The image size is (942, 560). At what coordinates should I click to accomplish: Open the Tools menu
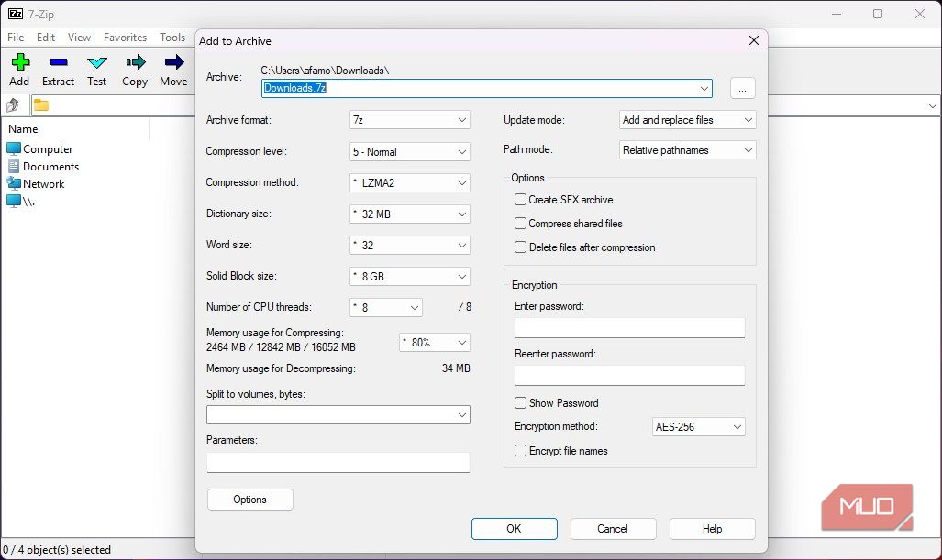click(172, 38)
